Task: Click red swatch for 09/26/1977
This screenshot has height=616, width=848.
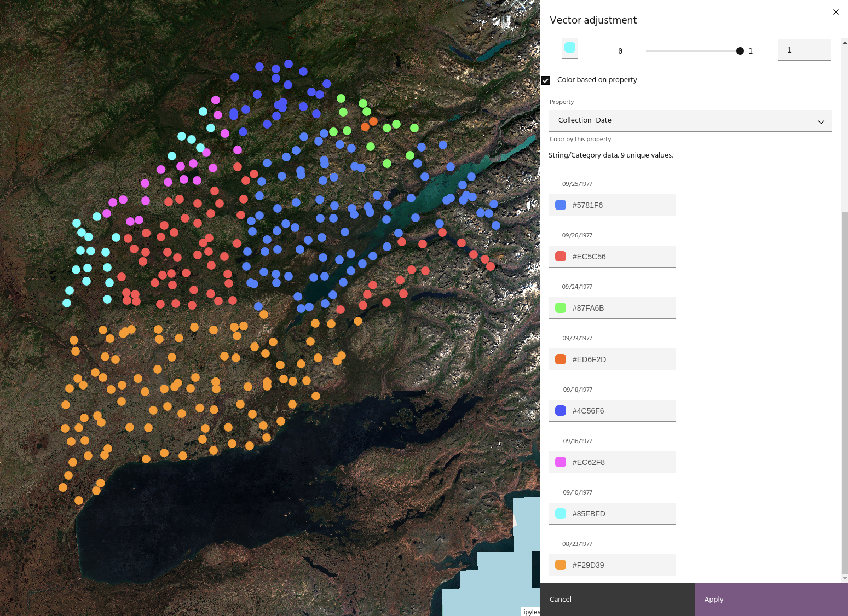Action: (561, 257)
